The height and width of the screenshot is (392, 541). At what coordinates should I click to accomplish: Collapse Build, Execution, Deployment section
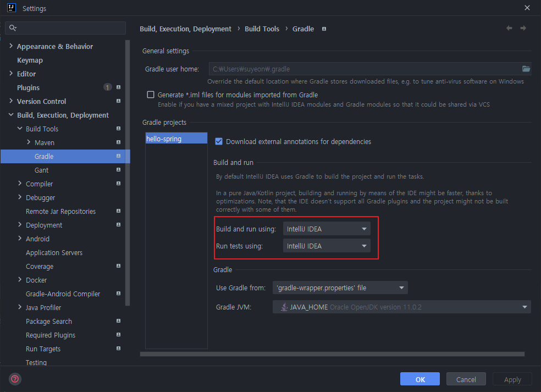click(x=11, y=114)
